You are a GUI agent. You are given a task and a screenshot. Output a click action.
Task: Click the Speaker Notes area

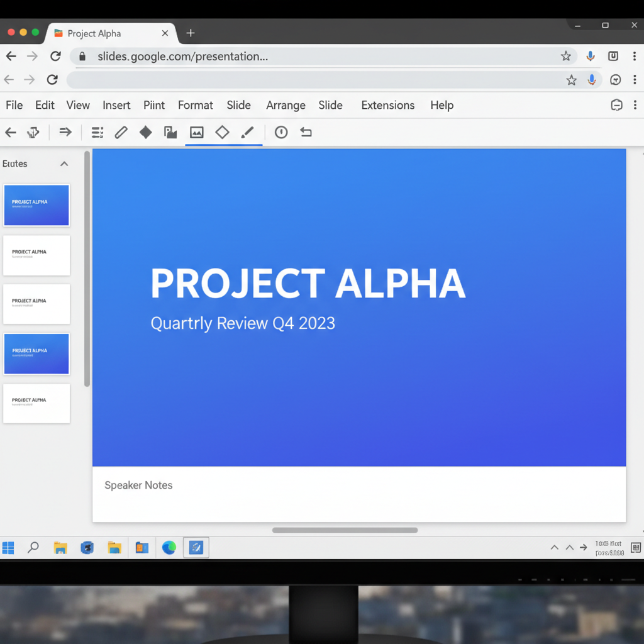click(x=252, y=494)
